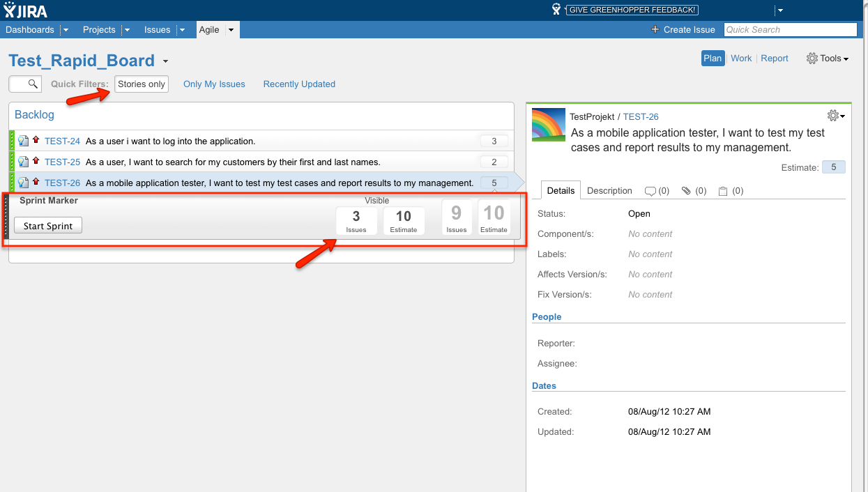Open the Issues menu item
This screenshot has height=492, width=868.
tap(158, 30)
